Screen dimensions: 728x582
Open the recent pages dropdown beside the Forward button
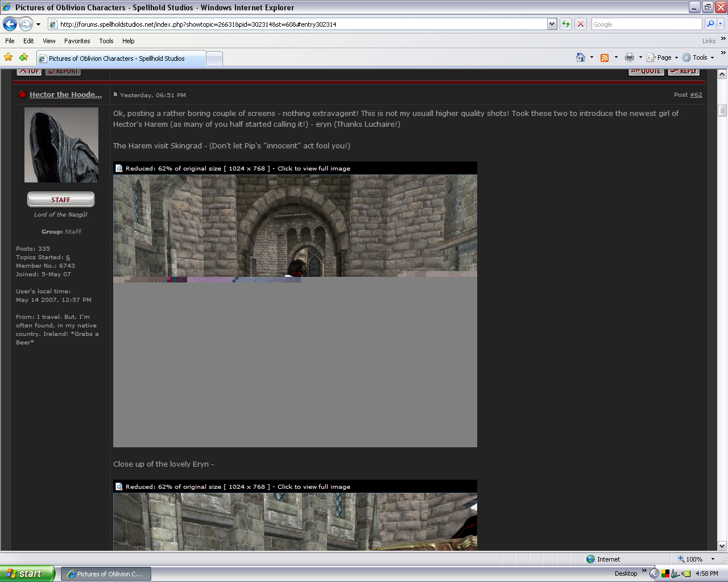38,24
